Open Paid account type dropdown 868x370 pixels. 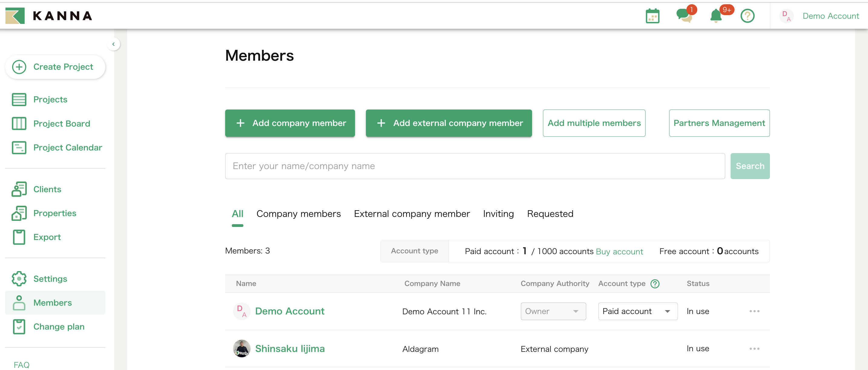pos(637,311)
